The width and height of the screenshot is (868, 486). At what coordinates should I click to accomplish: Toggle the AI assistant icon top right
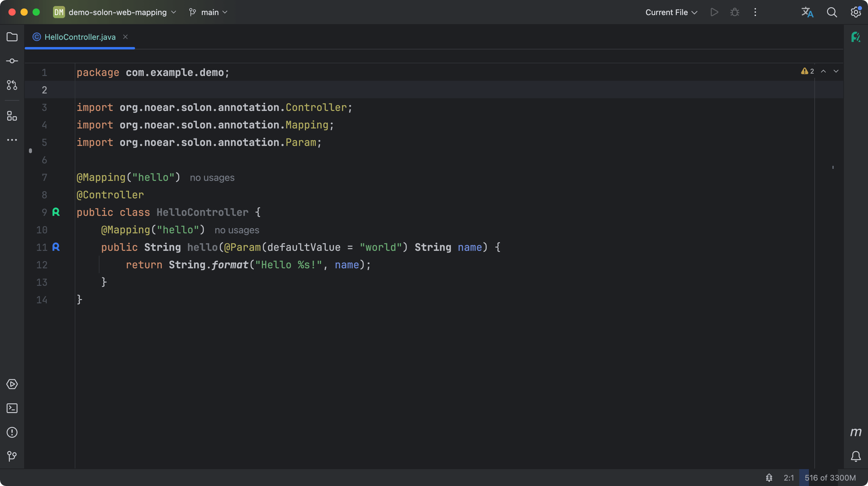tap(856, 37)
